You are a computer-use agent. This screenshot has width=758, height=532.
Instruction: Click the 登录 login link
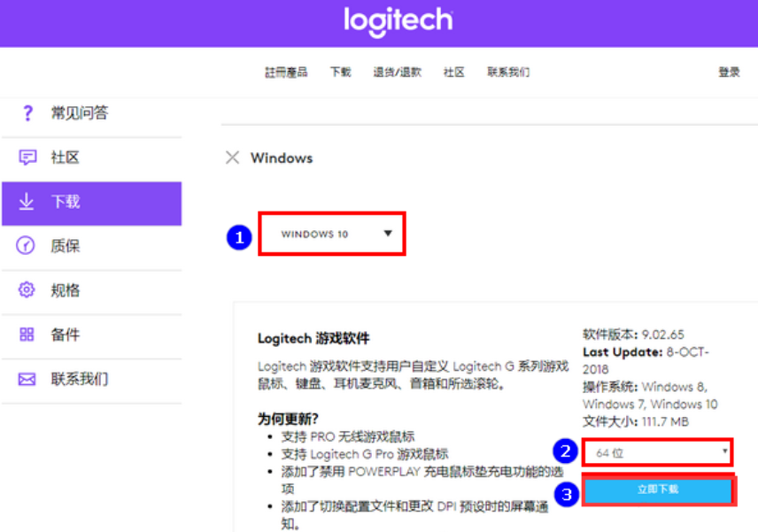pyautogui.click(x=729, y=73)
